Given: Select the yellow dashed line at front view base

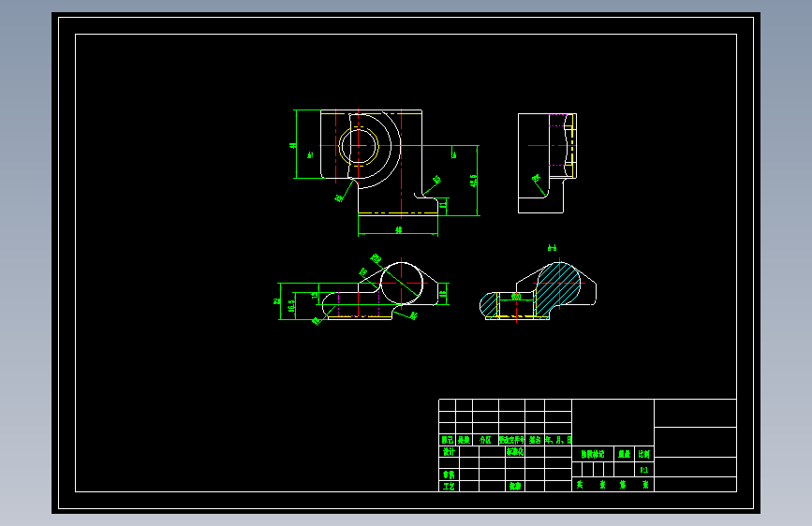Looking at the screenshot, I should (x=398, y=212).
